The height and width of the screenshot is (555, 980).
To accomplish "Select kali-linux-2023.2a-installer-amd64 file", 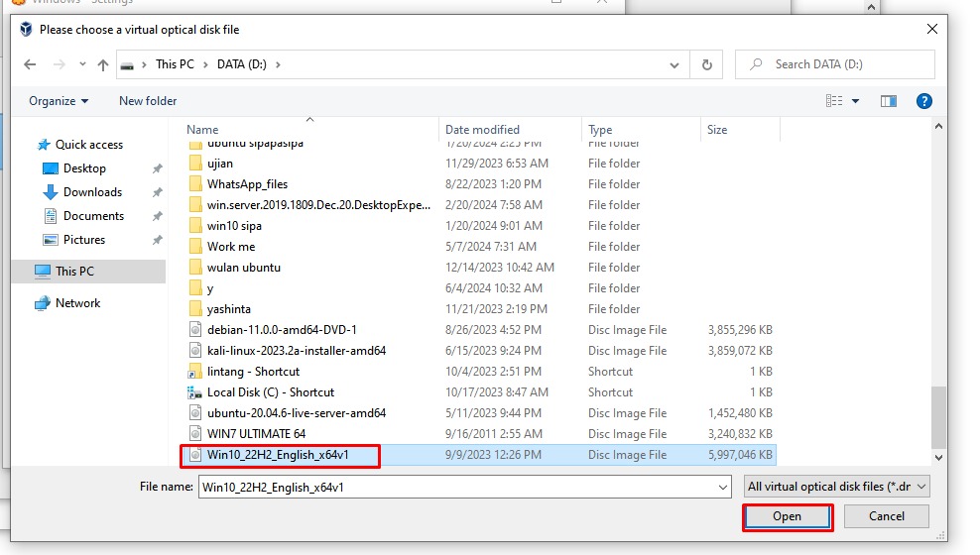I will (297, 351).
